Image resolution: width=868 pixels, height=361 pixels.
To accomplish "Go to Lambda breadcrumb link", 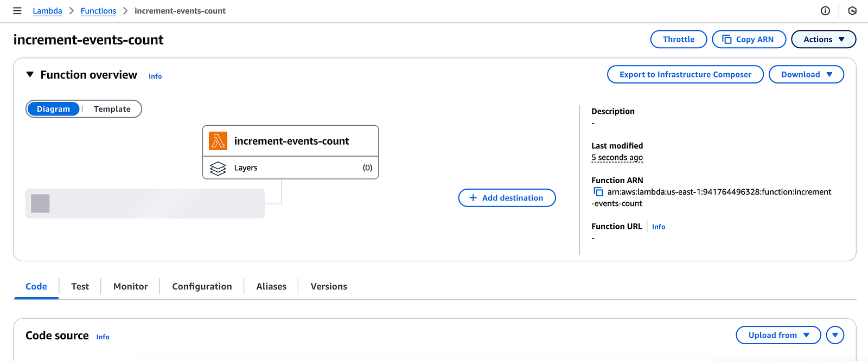I will [x=47, y=11].
